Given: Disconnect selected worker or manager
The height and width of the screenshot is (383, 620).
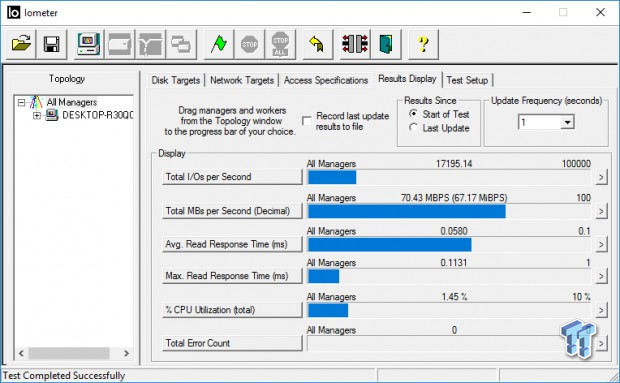Looking at the screenshot, I should [x=355, y=44].
